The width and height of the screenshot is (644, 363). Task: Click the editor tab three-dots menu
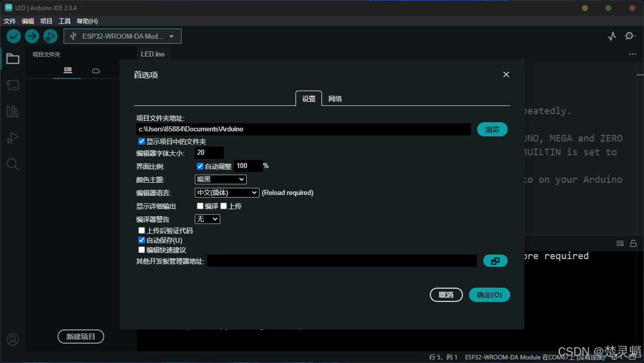point(632,54)
